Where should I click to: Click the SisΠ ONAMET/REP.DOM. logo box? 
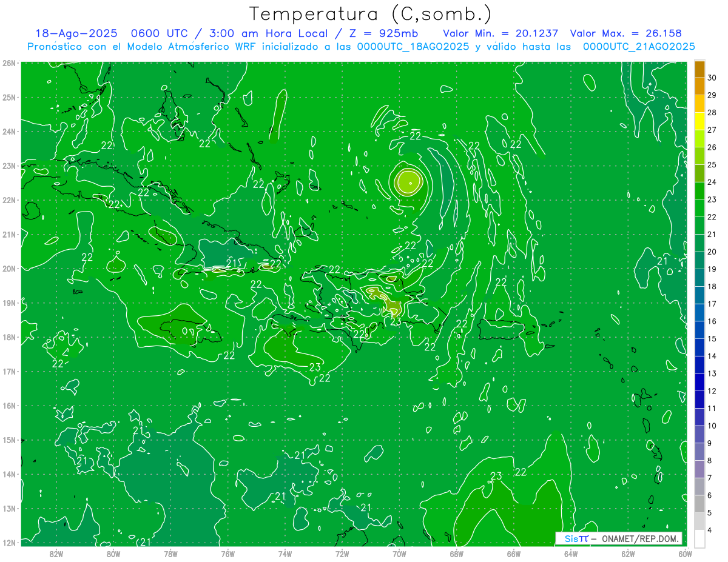pos(619,538)
